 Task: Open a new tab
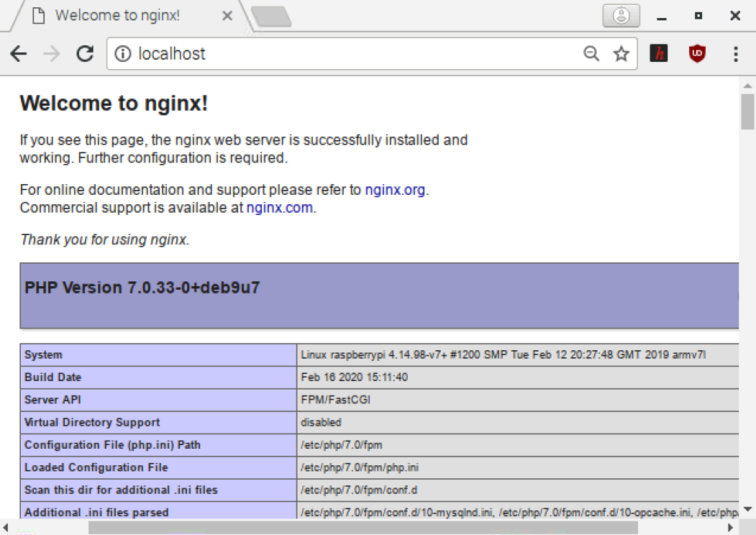(x=271, y=16)
